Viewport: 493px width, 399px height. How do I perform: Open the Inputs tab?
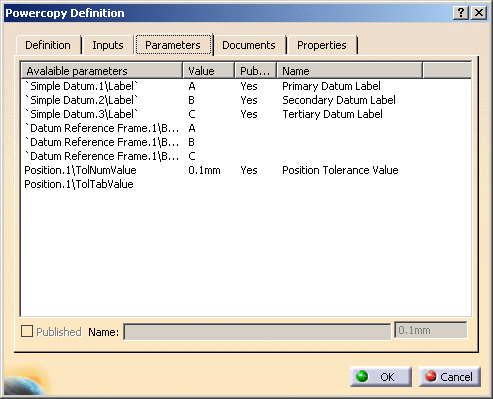tap(108, 45)
